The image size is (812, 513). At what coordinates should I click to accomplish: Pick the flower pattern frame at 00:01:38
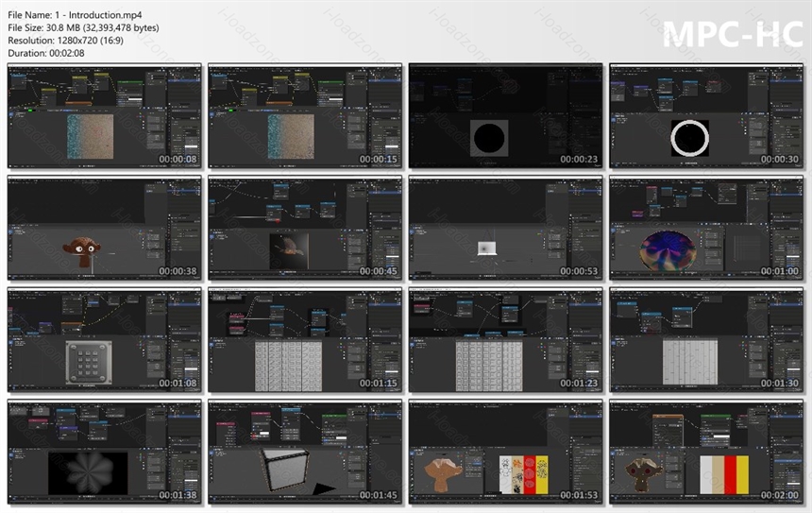click(105, 452)
